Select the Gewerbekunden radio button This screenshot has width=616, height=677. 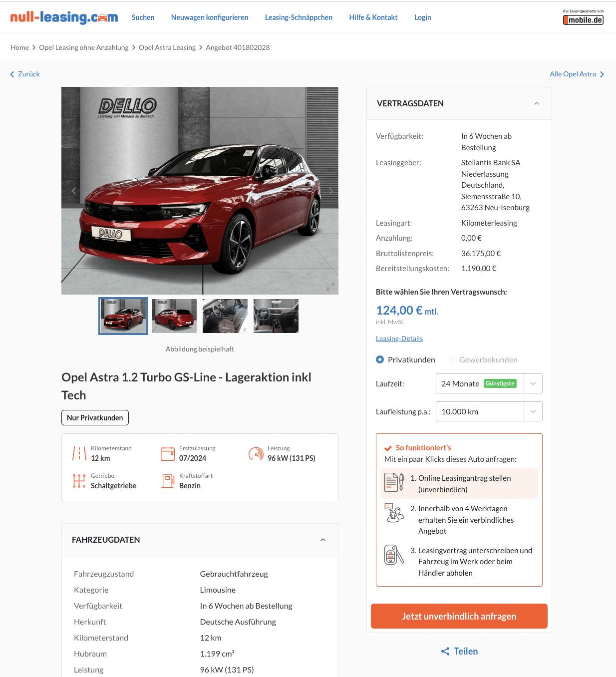[451, 359]
